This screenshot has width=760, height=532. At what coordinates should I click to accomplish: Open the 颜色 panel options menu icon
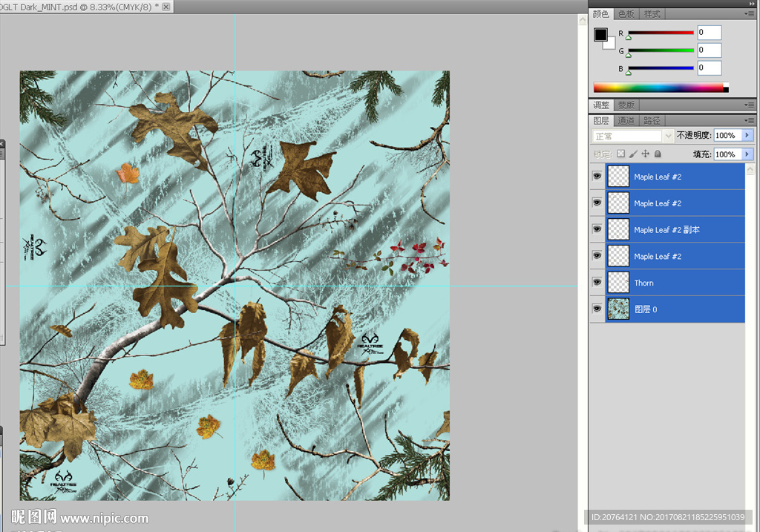(750, 14)
